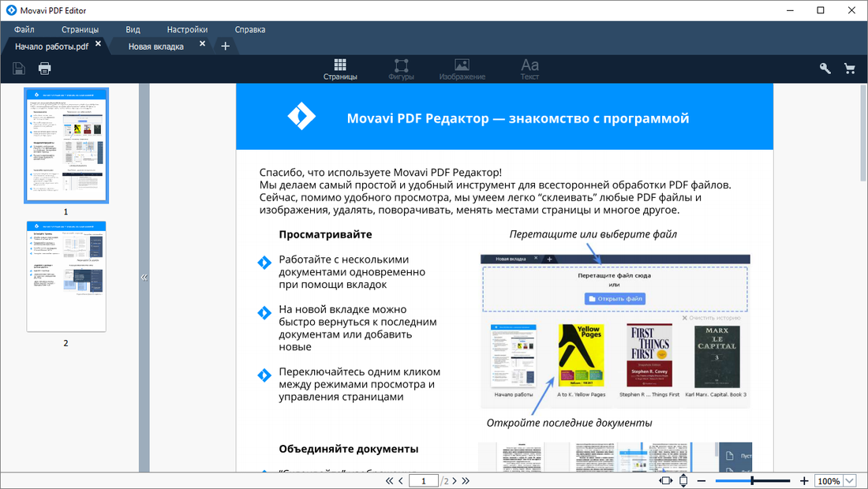
Task: Go to the first page
Action: [389, 480]
